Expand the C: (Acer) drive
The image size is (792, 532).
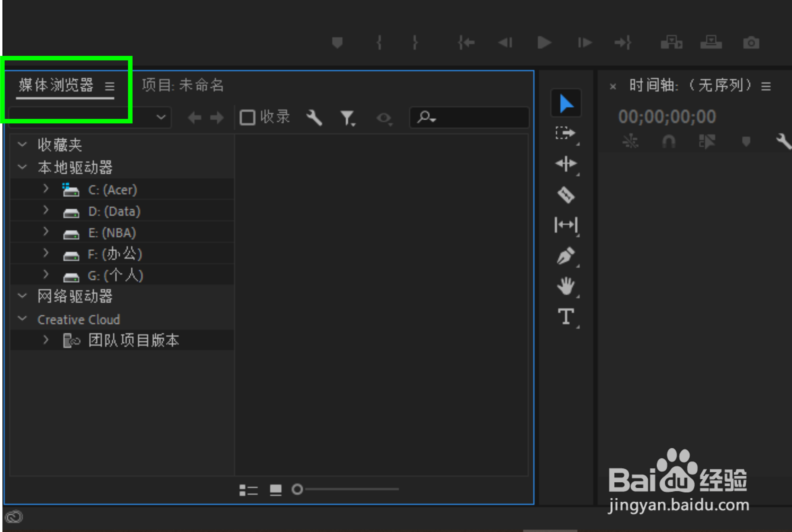[x=46, y=189]
